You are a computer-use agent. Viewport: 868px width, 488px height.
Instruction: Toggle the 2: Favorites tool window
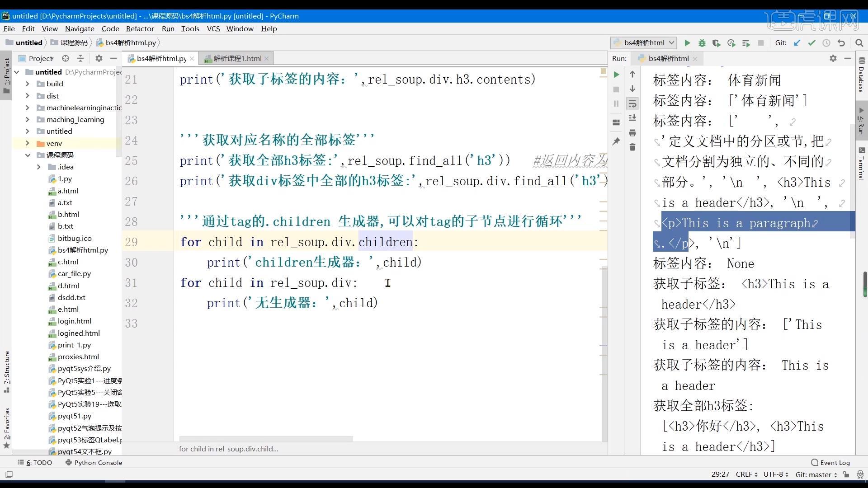pos(6,428)
